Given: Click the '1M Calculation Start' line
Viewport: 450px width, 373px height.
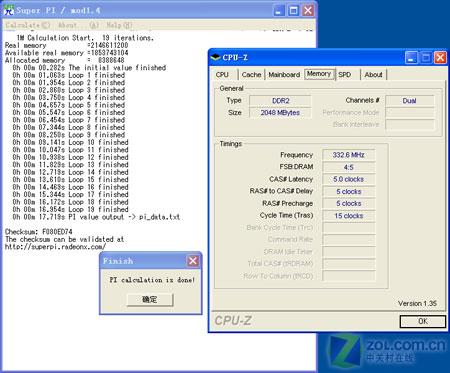Looking at the screenshot, I should (x=85, y=38).
